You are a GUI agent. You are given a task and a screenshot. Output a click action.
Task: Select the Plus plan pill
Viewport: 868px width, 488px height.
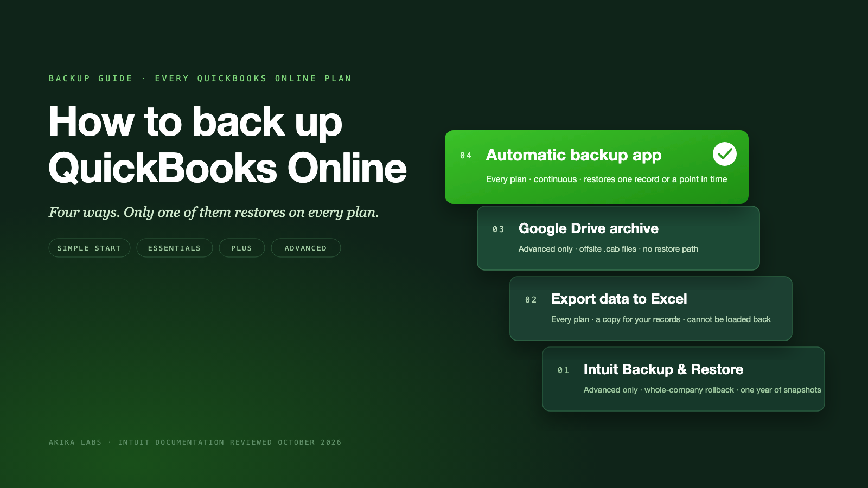(242, 248)
